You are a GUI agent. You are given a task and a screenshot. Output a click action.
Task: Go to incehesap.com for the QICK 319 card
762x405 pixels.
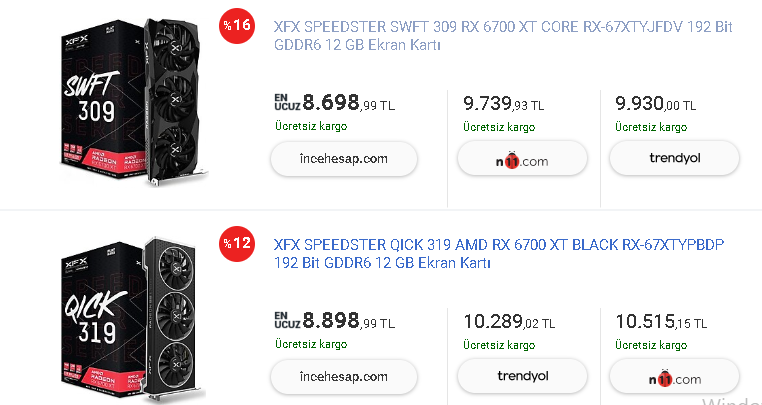pyautogui.click(x=343, y=376)
